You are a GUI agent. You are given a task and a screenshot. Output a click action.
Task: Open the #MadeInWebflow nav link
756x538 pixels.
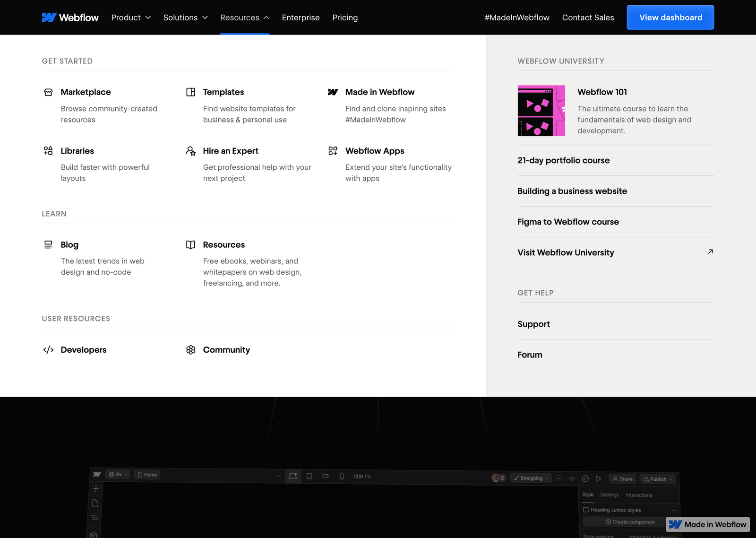pyautogui.click(x=517, y=17)
